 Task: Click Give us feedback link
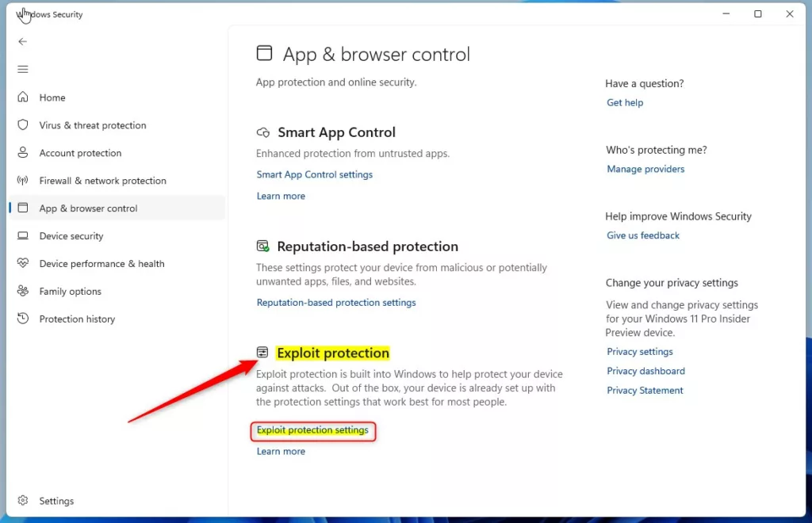[642, 235]
